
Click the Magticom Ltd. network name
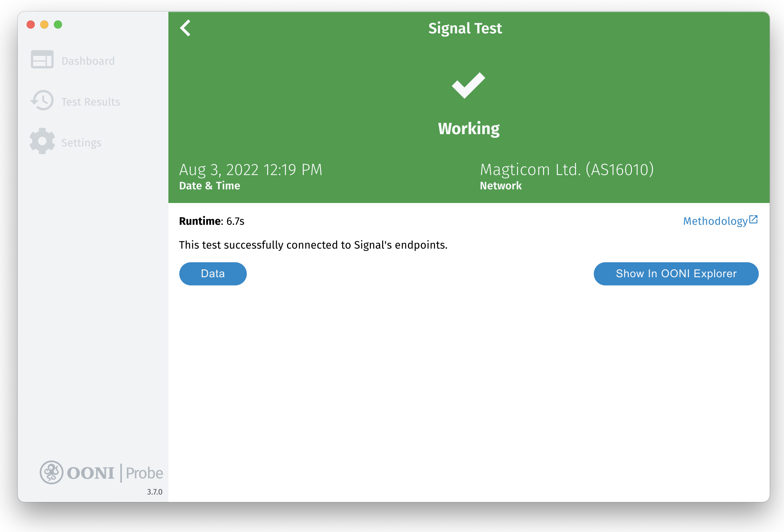[567, 170]
